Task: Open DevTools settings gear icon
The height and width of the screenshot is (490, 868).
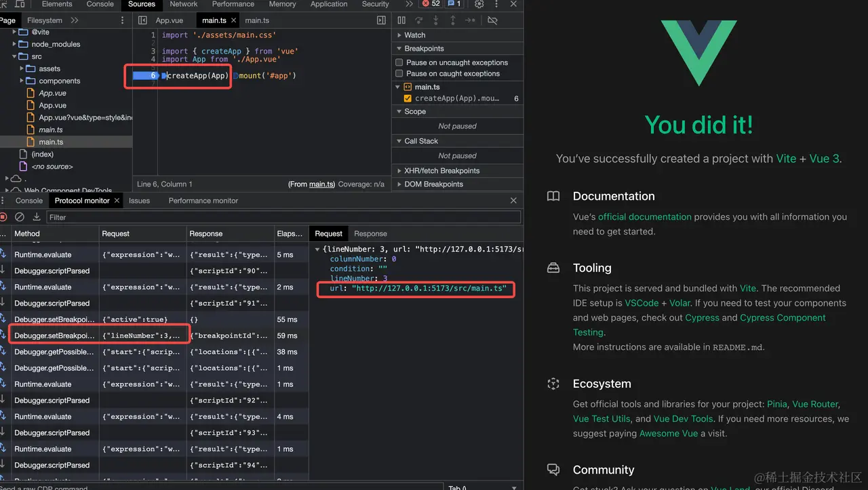Action: [x=479, y=4]
